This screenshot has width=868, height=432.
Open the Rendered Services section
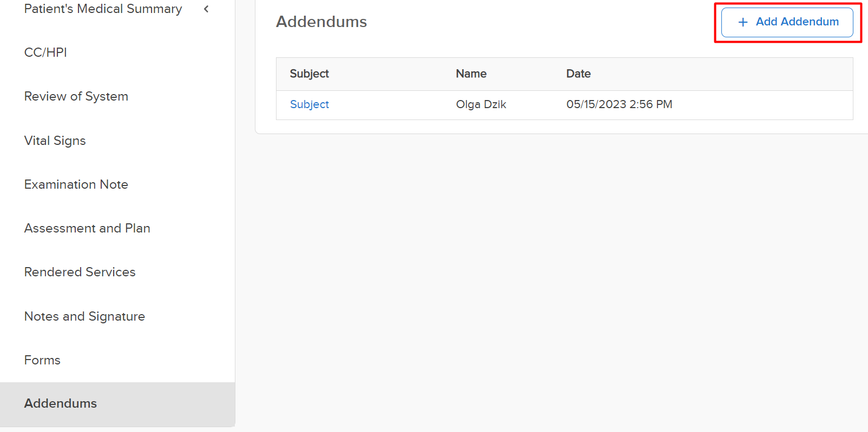80,272
